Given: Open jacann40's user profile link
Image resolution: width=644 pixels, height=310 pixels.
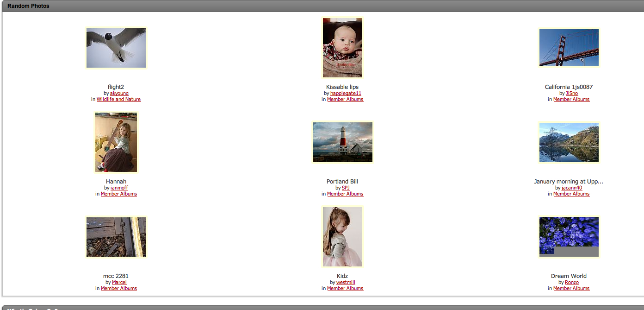Looking at the screenshot, I should click(x=572, y=188).
